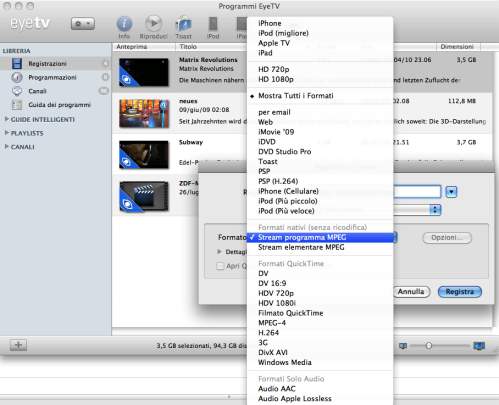Image resolution: width=499 pixels, height=405 pixels.
Task: Click the add playlist plus button
Action: point(18,345)
